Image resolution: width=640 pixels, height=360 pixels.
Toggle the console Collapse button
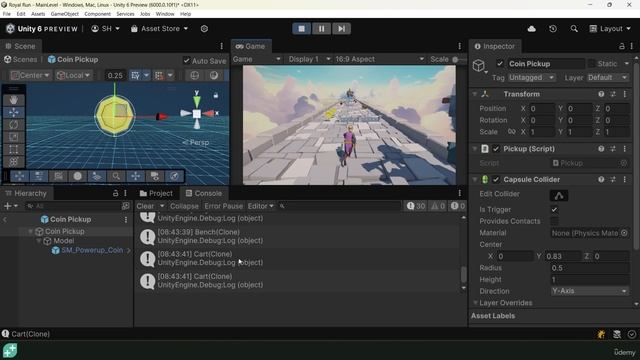pyautogui.click(x=184, y=206)
